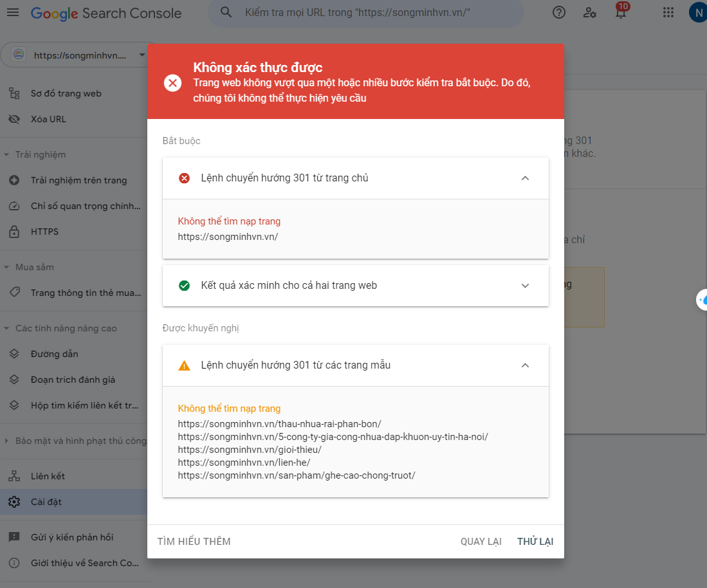Click the Trải nghiệm trên trang icon

(14, 180)
